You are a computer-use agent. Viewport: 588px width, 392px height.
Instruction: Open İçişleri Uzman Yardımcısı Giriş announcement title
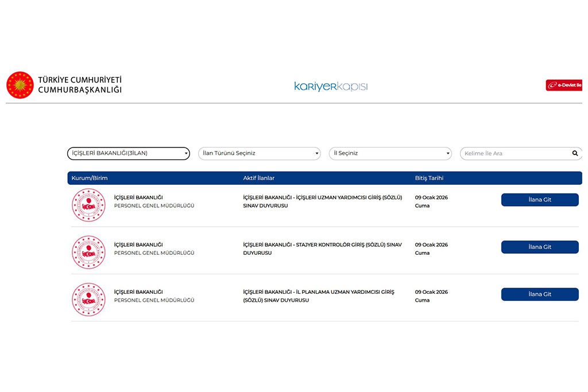pyautogui.click(x=322, y=201)
